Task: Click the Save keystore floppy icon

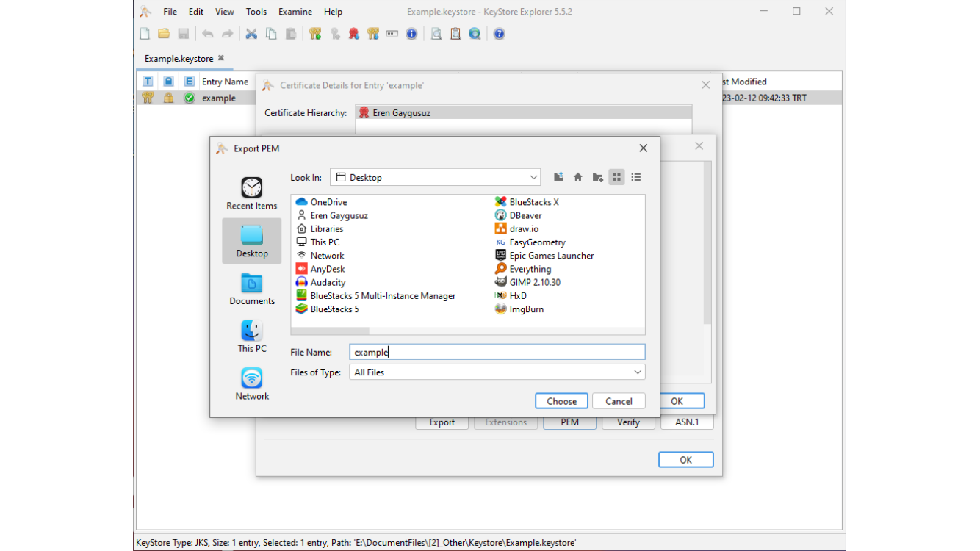Action: [184, 34]
